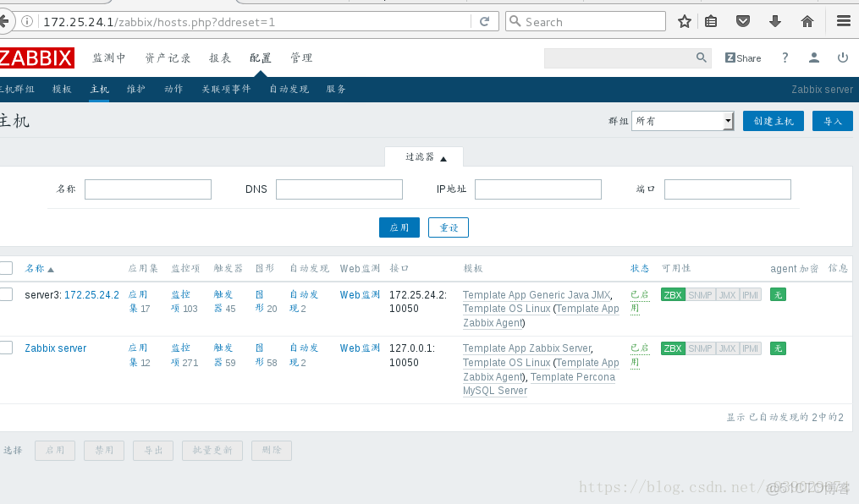Check the checkbox for the Zabbix server row
The image size is (859, 504).
(8, 348)
